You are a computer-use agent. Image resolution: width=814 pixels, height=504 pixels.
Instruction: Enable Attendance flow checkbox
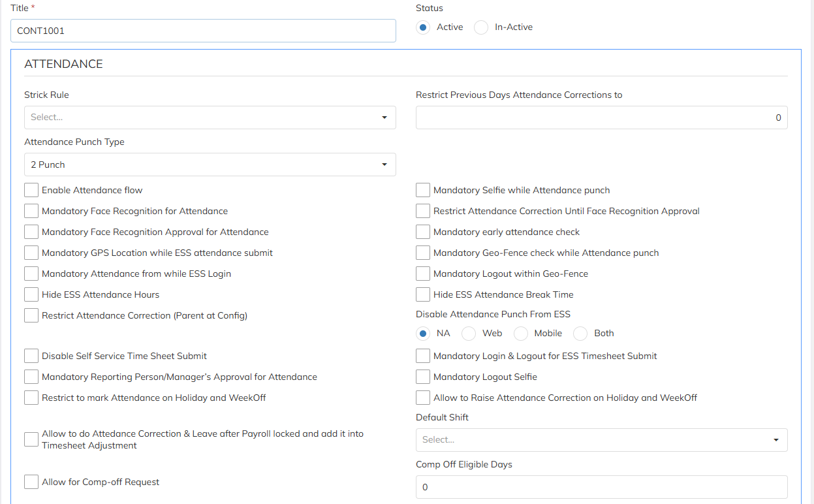31,190
